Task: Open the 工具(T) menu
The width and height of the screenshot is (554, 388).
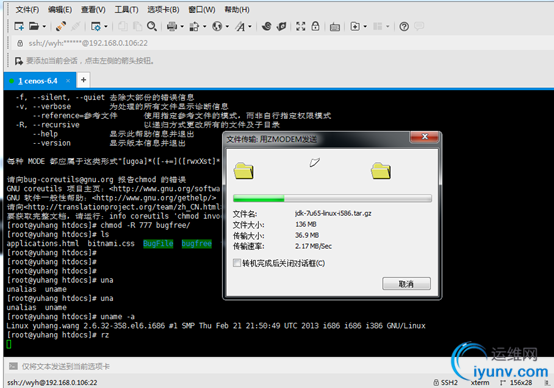Action: click(126, 10)
